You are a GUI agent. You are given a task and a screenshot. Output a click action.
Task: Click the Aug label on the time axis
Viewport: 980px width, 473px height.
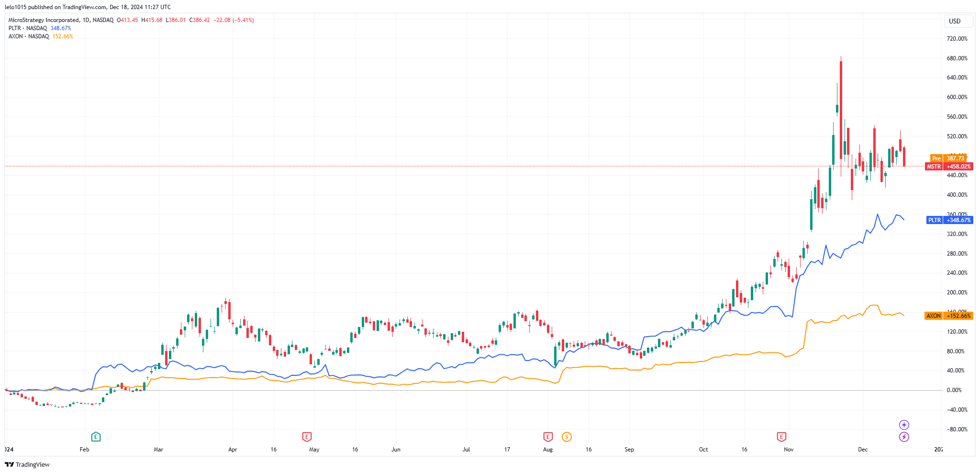point(548,450)
